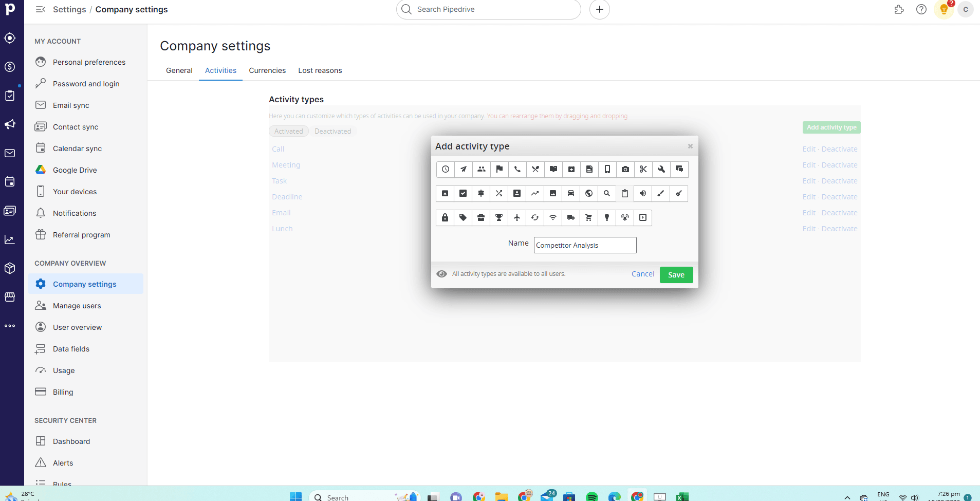Save the new activity type
Viewport: 980px width, 501px height.
coord(676,275)
